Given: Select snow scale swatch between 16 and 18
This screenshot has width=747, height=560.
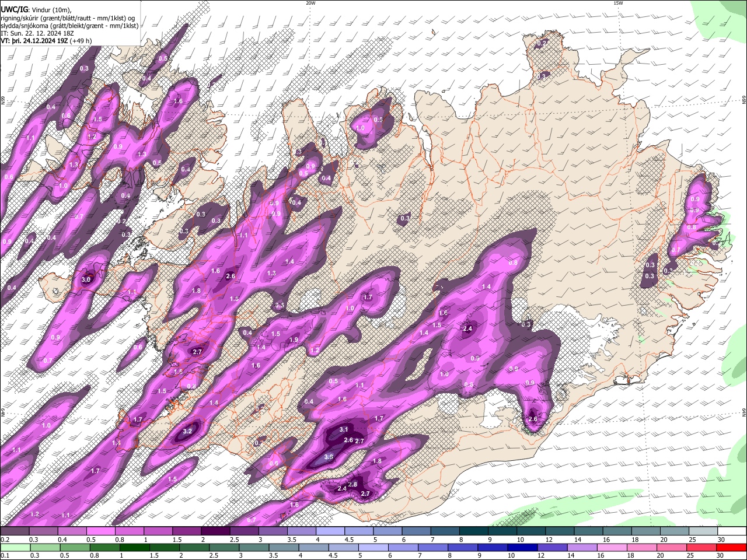Looking at the screenshot, I should pyautogui.click(x=616, y=531).
